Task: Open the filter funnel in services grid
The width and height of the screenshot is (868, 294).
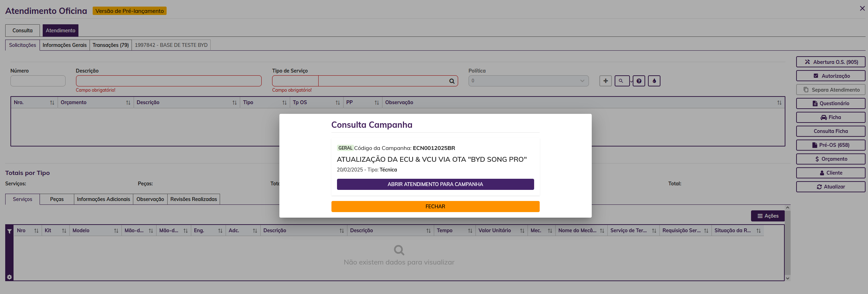Action: click(9, 231)
